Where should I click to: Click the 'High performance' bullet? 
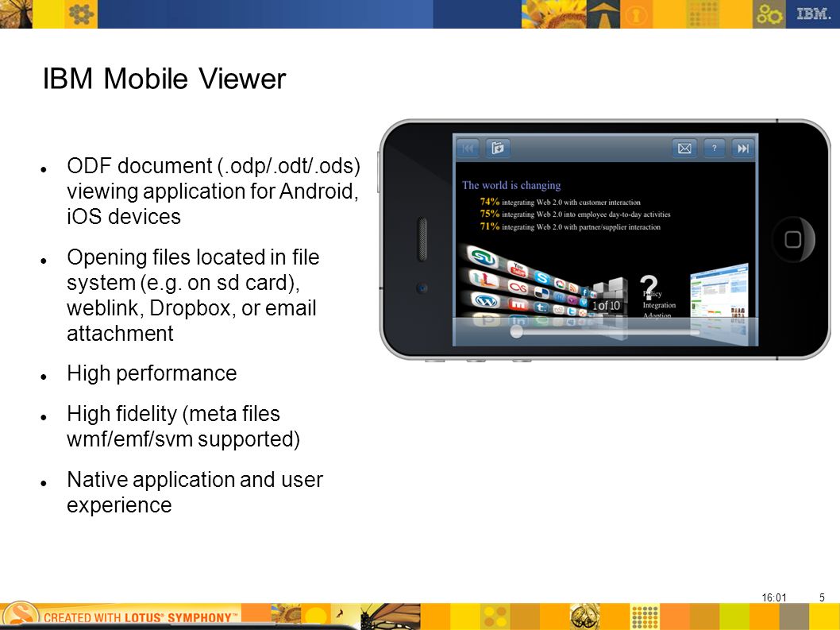tap(152, 373)
